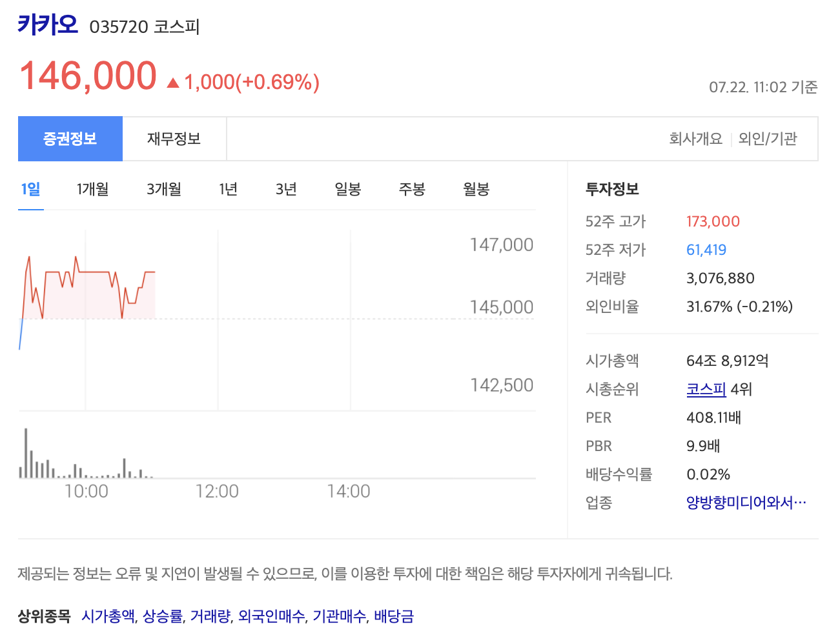Click the 투자정보 heading
This screenshot has width=829, height=644.
pyautogui.click(x=612, y=189)
